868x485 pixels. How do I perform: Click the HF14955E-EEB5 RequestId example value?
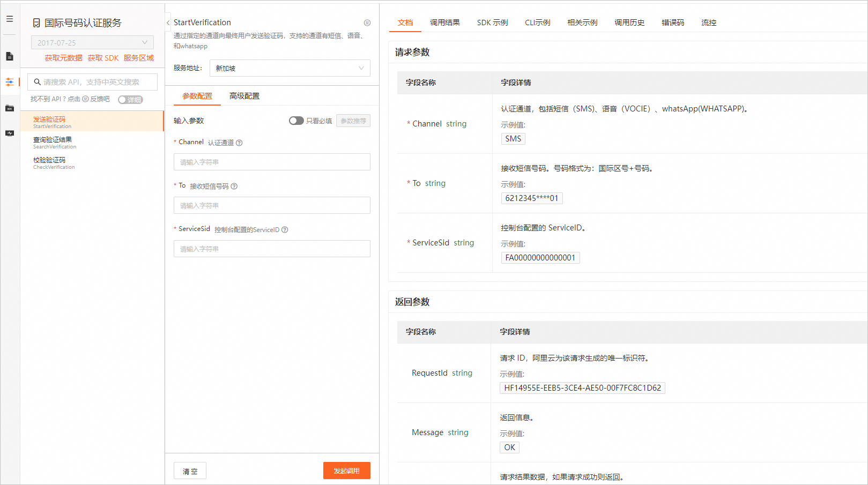coord(582,388)
